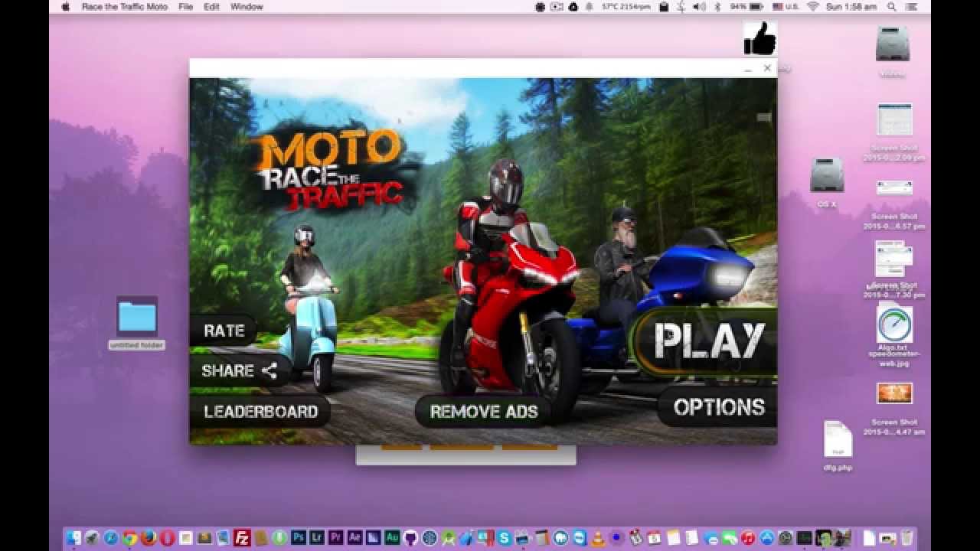Click the Wi-Fi status icon

(x=812, y=6)
